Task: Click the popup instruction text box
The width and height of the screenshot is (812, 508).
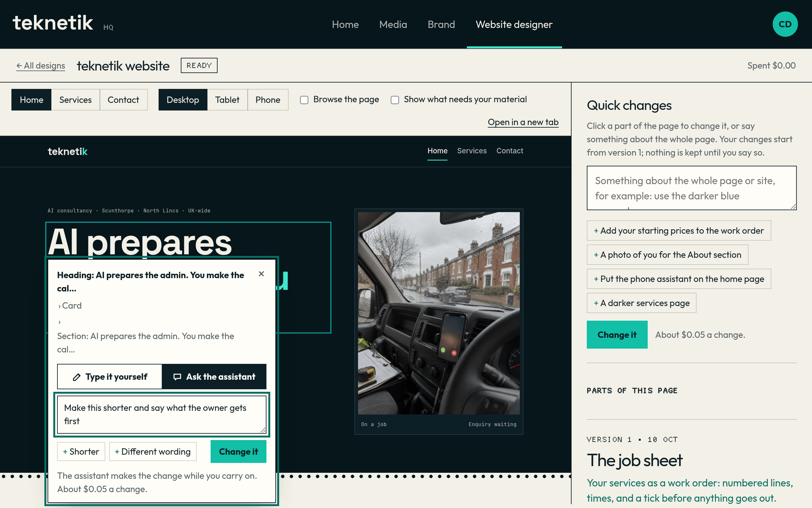Action: point(162,415)
